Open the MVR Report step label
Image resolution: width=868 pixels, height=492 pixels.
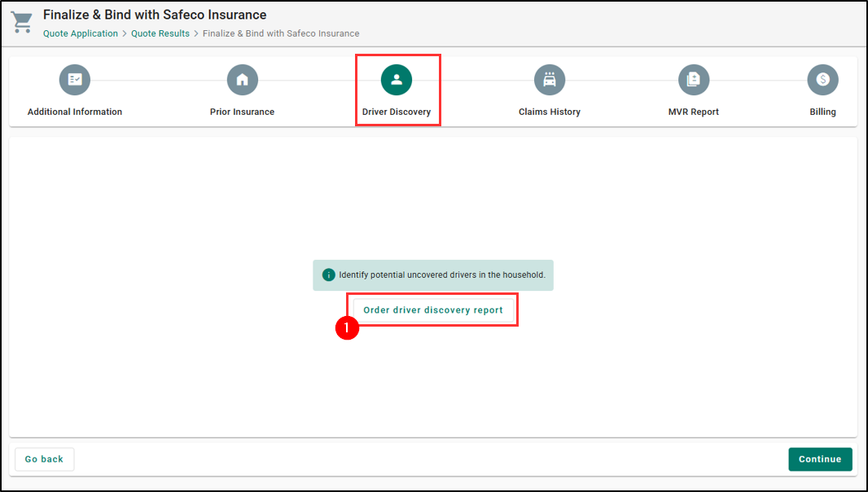pyautogui.click(x=694, y=112)
